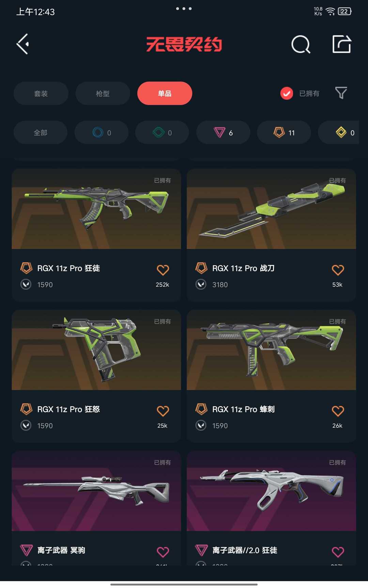Filter by green diamond tier with 0
Viewport: 368px width, 588px height.
(x=162, y=132)
